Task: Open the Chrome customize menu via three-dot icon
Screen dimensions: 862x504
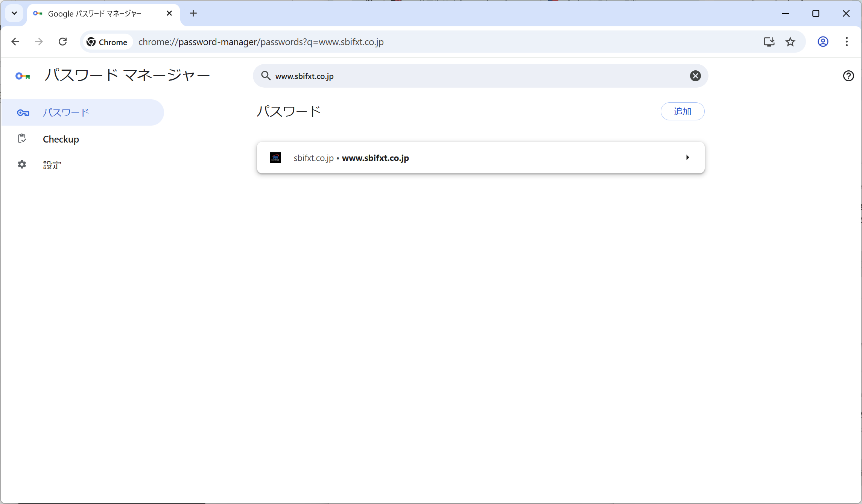Action: pyautogui.click(x=847, y=42)
